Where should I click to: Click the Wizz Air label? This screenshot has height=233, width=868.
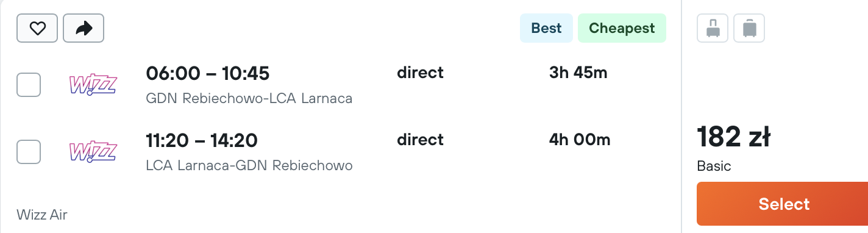point(42,215)
